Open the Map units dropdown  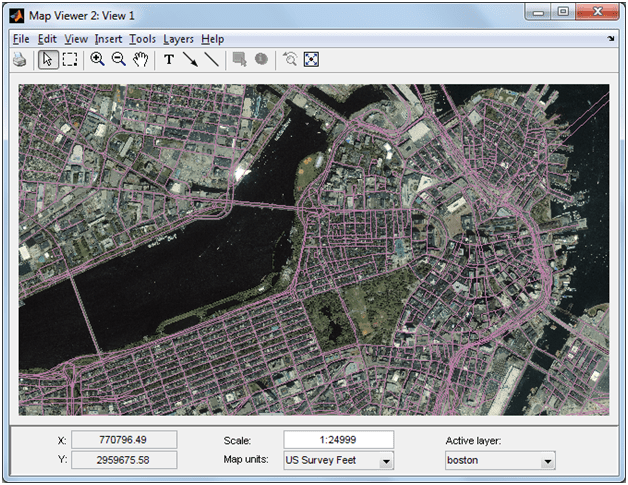pyautogui.click(x=339, y=460)
